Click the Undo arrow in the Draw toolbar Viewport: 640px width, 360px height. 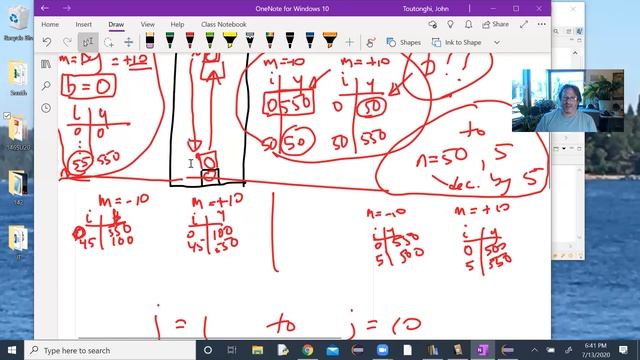pyautogui.click(x=47, y=42)
